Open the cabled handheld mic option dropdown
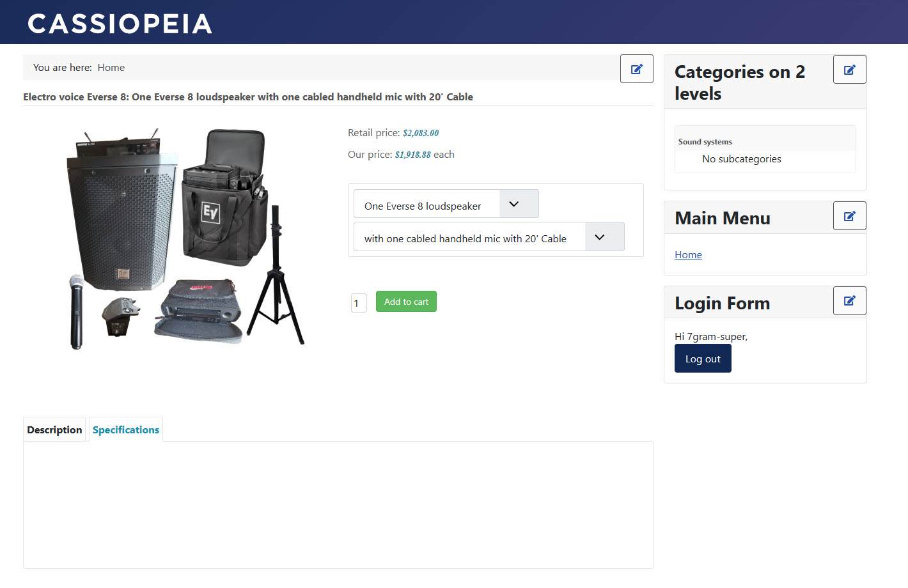Image resolution: width=908 pixels, height=588 pixels. pos(489,237)
